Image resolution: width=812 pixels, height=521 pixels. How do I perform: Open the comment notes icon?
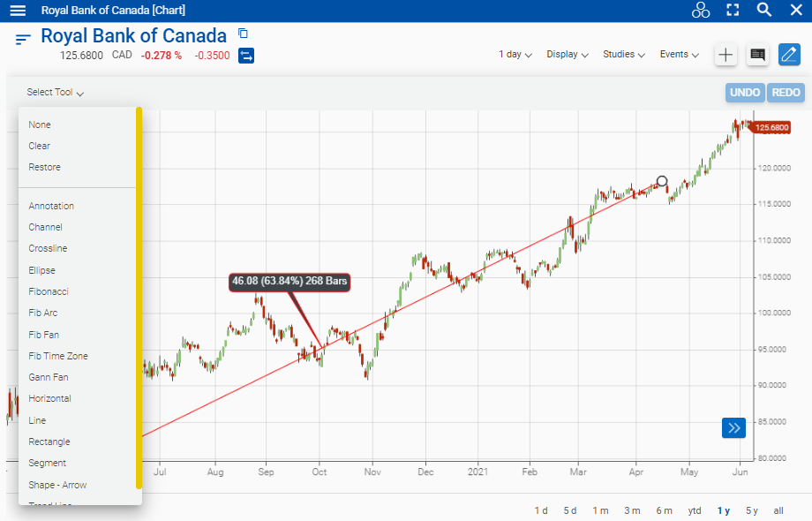(757, 55)
